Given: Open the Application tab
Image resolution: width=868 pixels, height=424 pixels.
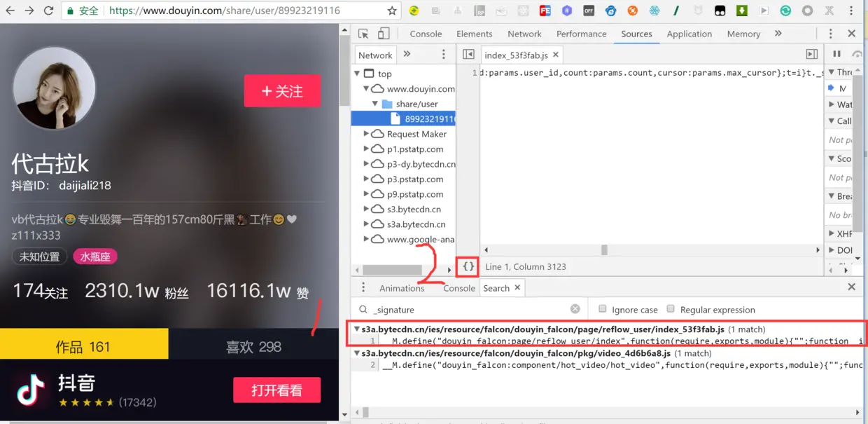Looking at the screenshot, I should (x=689, y=34).
